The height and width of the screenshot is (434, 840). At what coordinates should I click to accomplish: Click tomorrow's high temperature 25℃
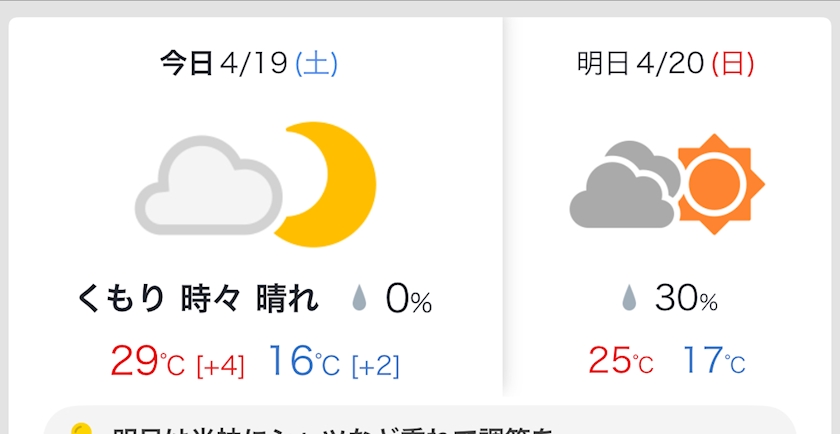tap(620, 361)
